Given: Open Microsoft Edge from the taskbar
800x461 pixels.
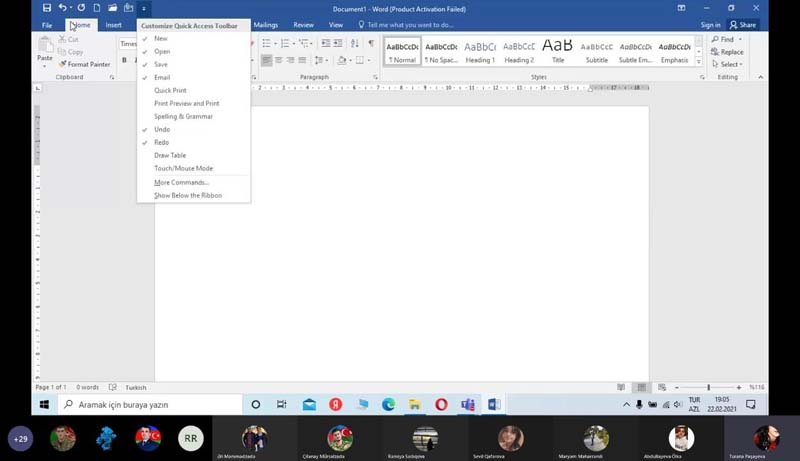Looking at the screenshot, I should [389, 404].
